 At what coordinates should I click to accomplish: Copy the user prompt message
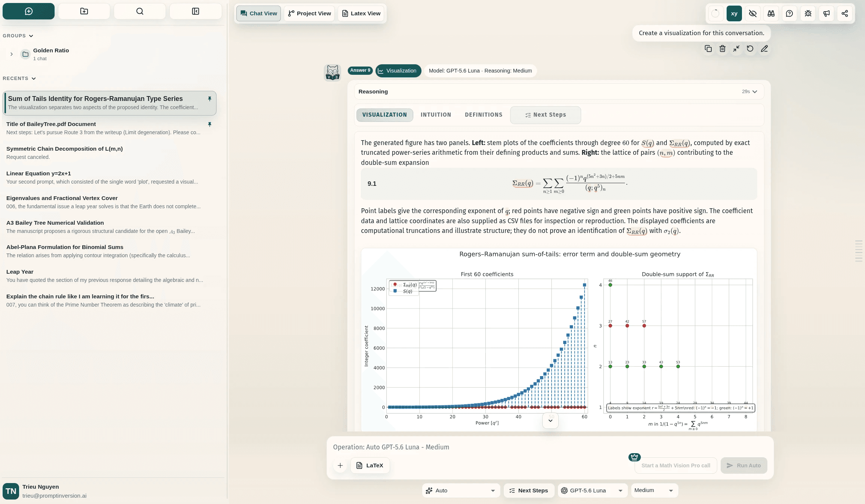click(x=708, y=49)
